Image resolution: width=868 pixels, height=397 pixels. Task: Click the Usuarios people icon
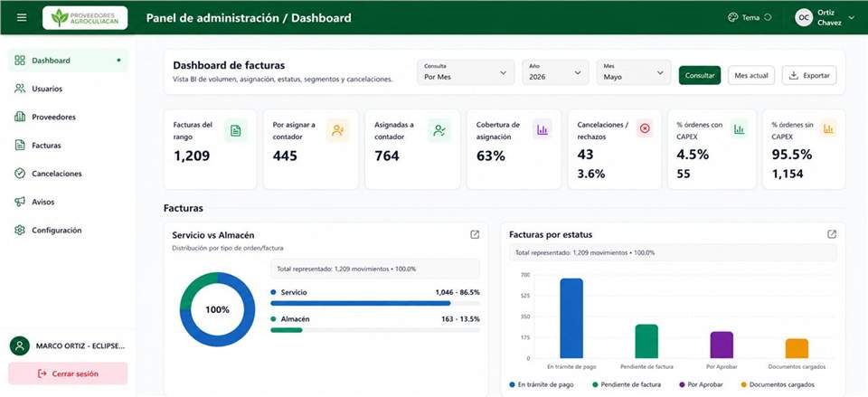click(20, 89)
